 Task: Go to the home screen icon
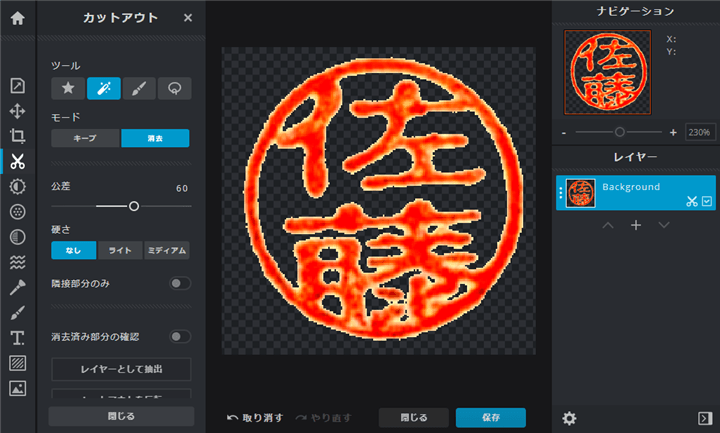pyautogui.click(x=18, y=18)
